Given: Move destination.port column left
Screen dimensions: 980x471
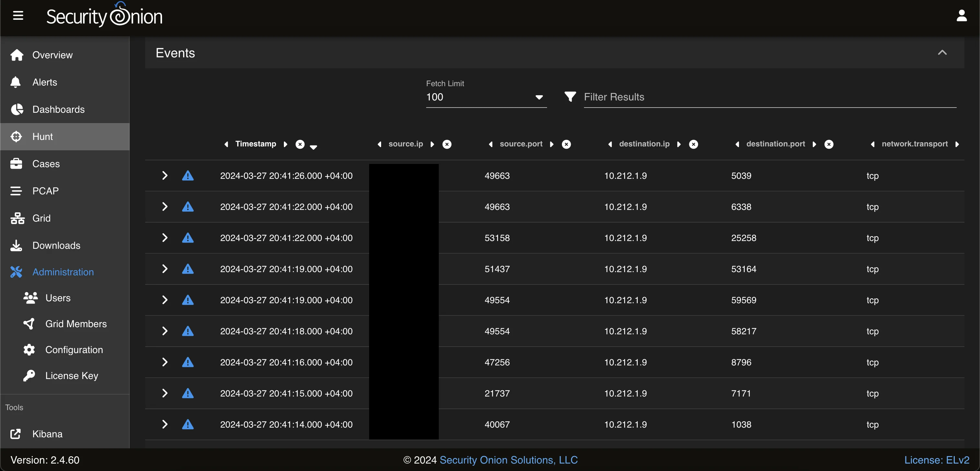Looking at the screenshot, I should tap(737, 144).
